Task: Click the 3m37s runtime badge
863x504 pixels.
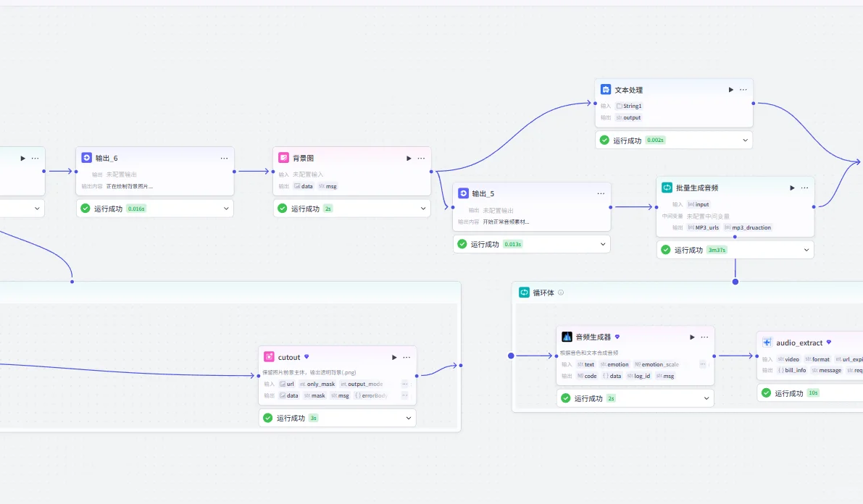Action: pos(717,250)
